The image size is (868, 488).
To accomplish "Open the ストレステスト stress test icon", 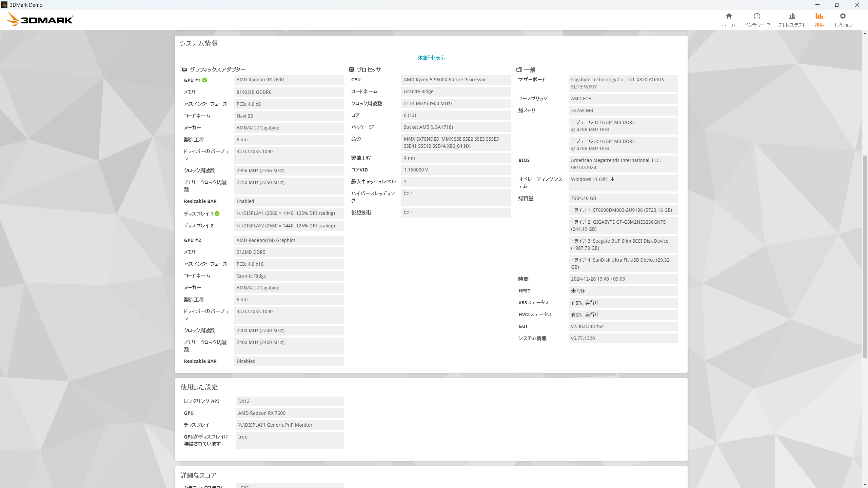I will [x=792, y=16].
